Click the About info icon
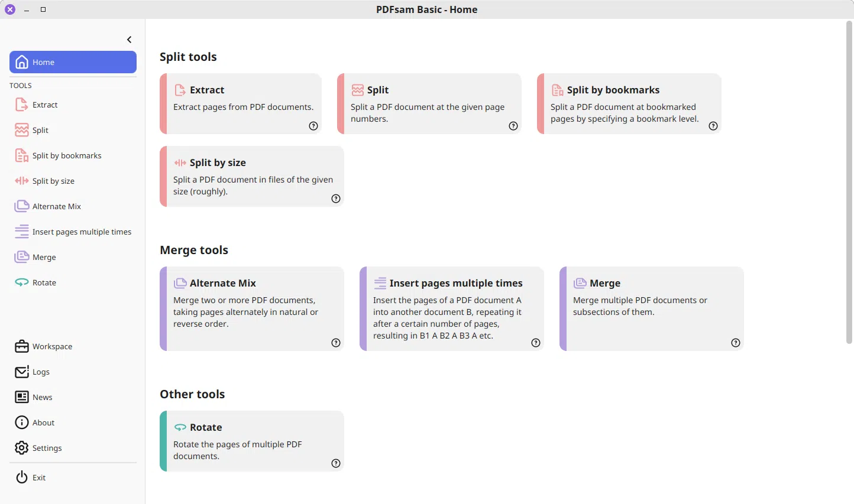This screenshot has height=504, width=854. point(22,422)
